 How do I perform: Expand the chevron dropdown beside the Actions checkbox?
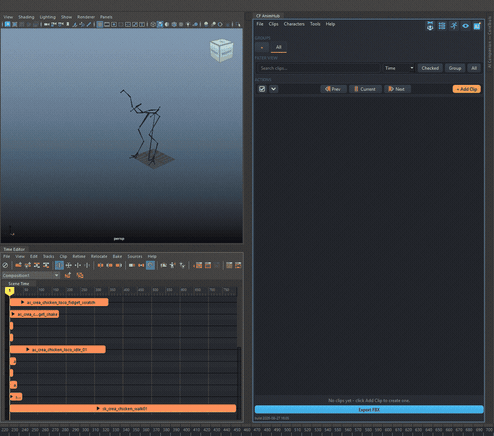click(273, 89)
